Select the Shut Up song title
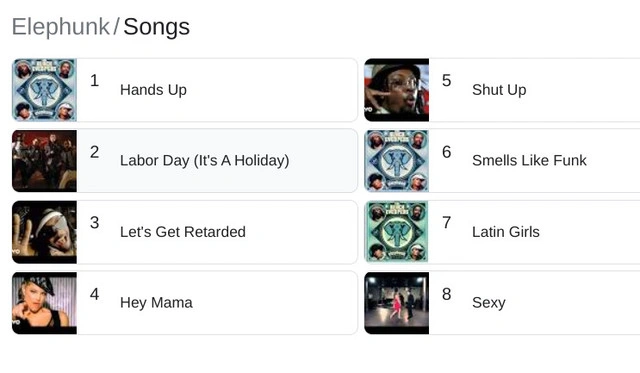This screenshot has width=640, height=373. (499, 90)
